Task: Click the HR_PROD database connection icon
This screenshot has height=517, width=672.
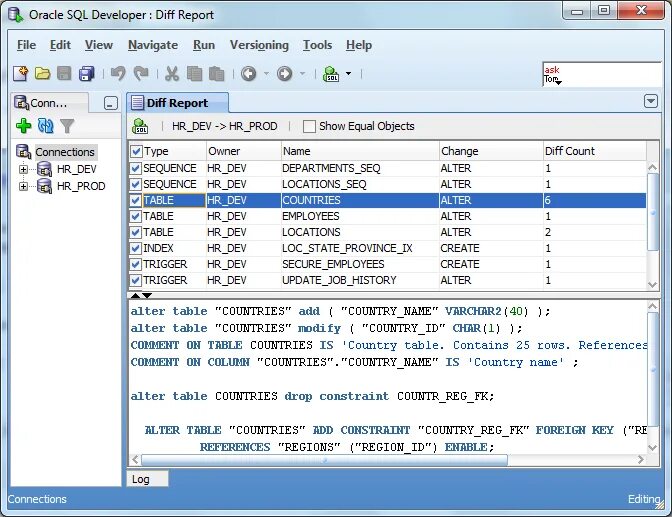Action: (x=44, y=186)
